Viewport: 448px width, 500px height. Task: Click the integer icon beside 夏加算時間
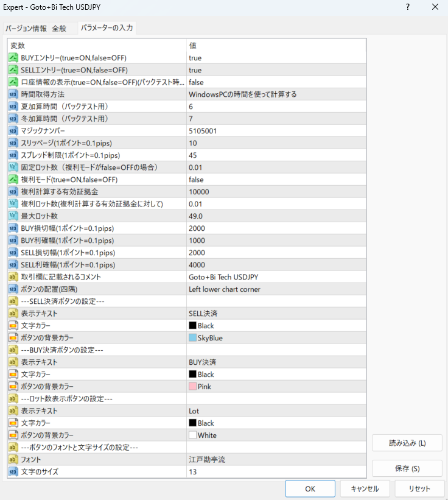[x=13, y=107]
